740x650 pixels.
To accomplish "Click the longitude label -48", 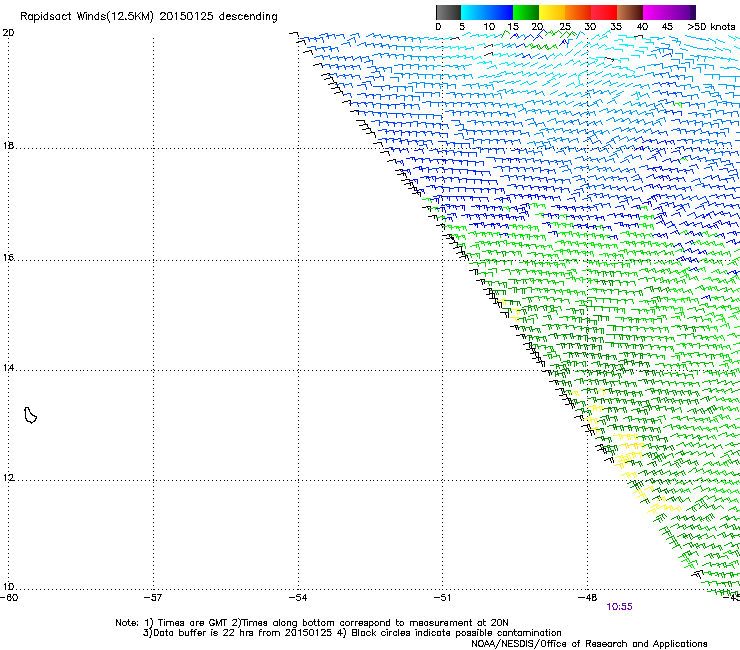I will (x=588, y=598).
